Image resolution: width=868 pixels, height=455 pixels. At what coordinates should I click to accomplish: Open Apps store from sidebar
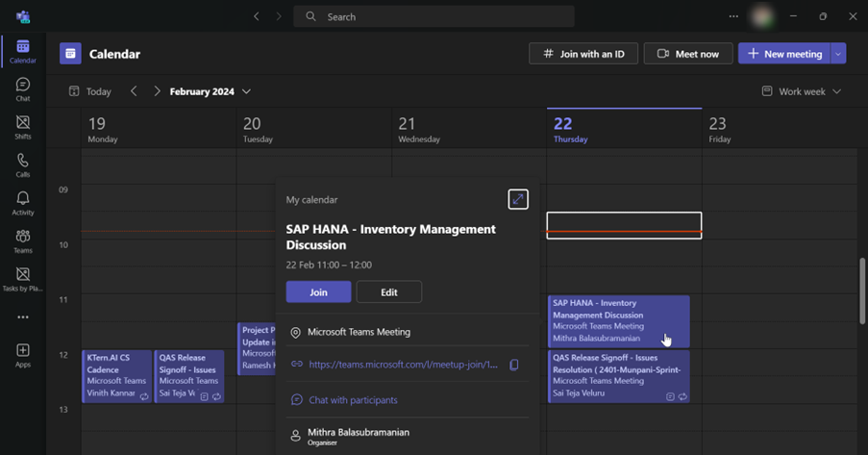click(x=23, y=355)
